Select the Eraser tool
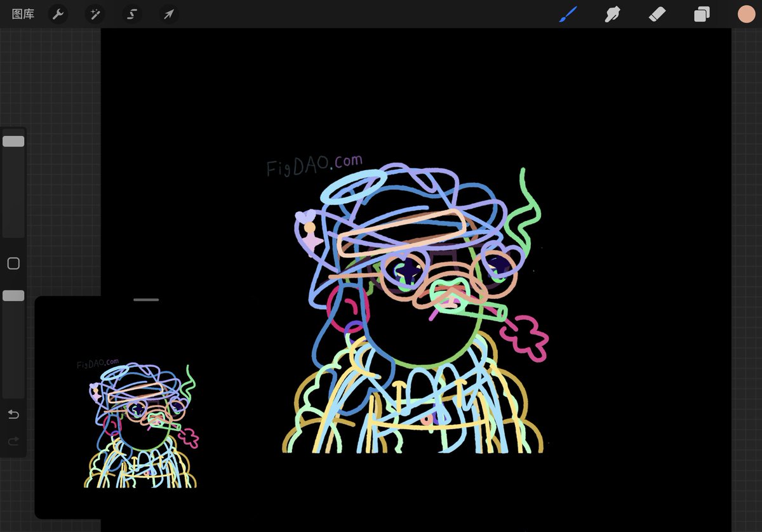The image size is (762, 532). 657,14
